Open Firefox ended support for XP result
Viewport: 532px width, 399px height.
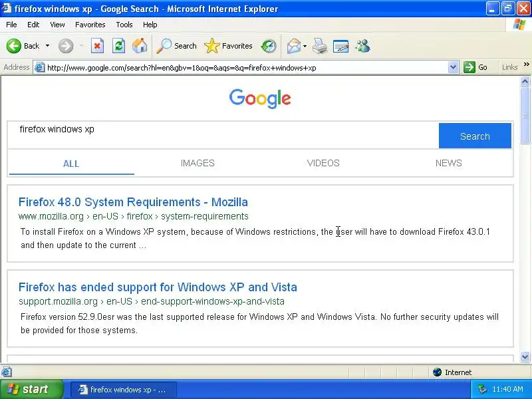[x=158, y=287]
